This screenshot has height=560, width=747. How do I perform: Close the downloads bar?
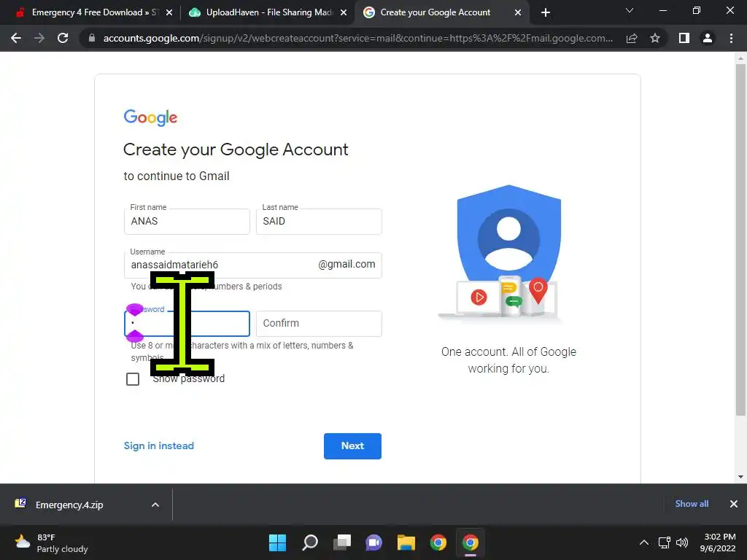[734, 504]
